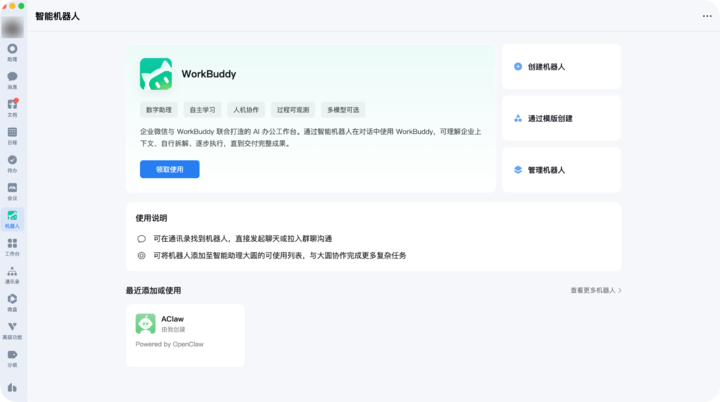Click the 多模型可选 tag
Image resolution: width=720 pixels, height=402 pixels.
pyautogui.click(x=343, y=110)
